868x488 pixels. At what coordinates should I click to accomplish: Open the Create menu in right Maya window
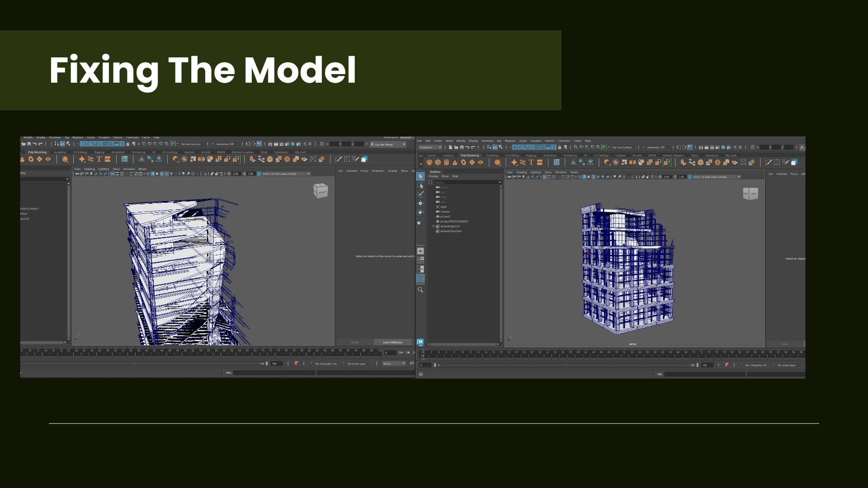point(438,141)
